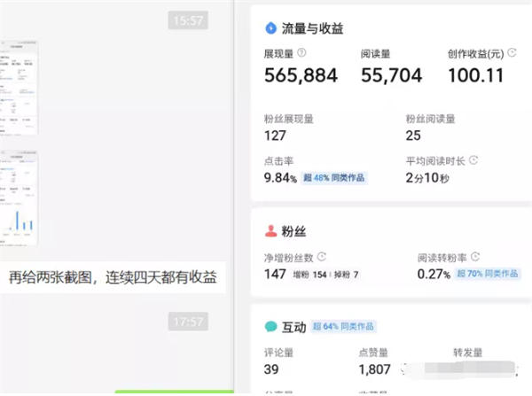Click the 评论量 value 39
532x396 pixels.
[271, 369]
